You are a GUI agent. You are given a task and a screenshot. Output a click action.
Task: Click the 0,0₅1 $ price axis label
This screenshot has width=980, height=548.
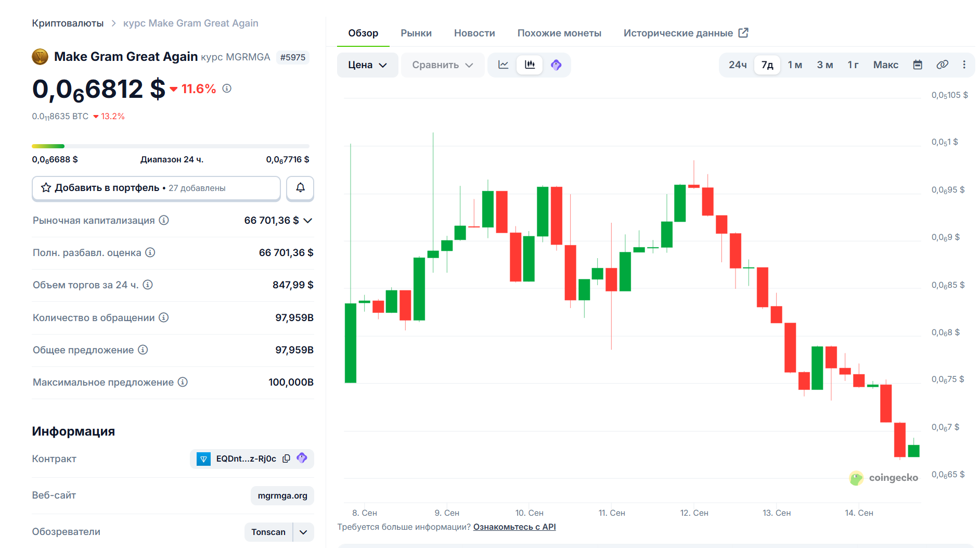[945, 142]
